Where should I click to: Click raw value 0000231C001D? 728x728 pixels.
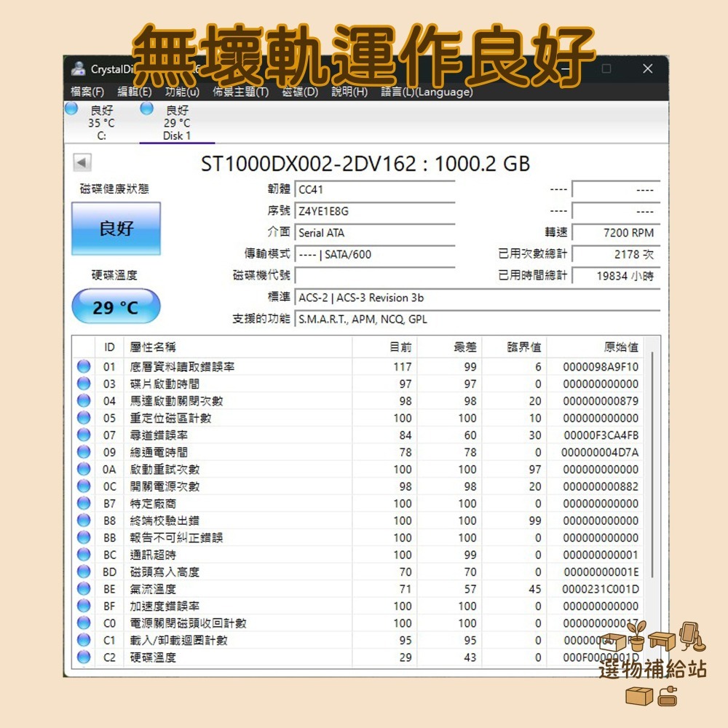pyautogui.click(x=601, y=589)
